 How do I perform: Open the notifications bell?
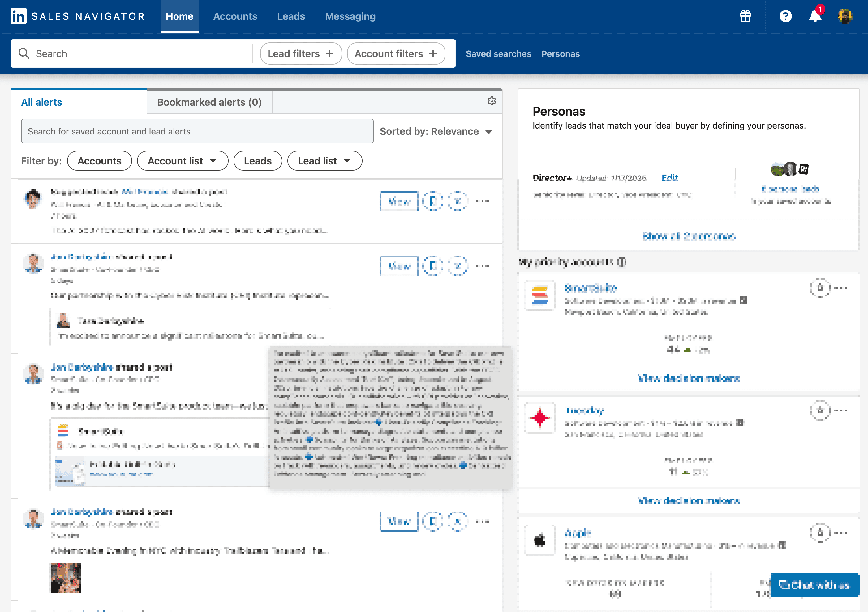coord(815,16)
